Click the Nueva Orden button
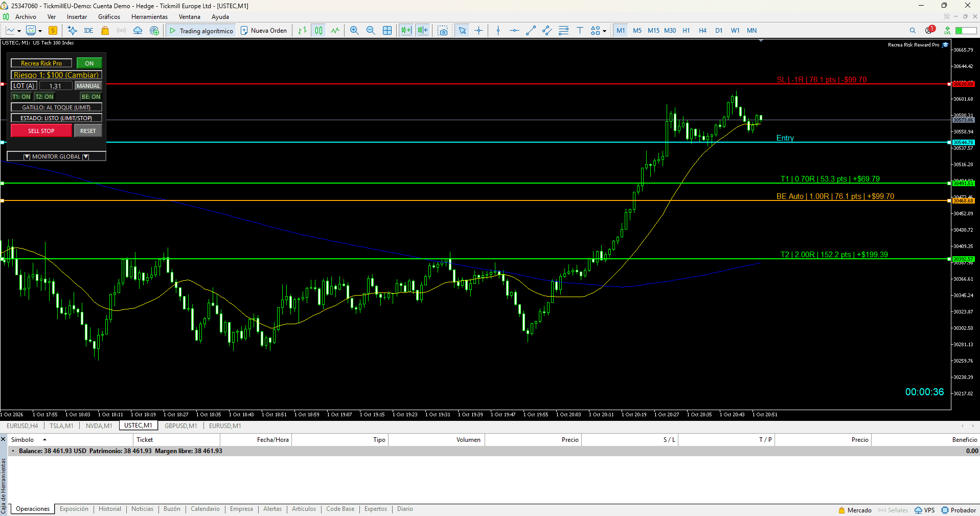The height and width of the screenshot is (516, 980). (x=264, y=31)
